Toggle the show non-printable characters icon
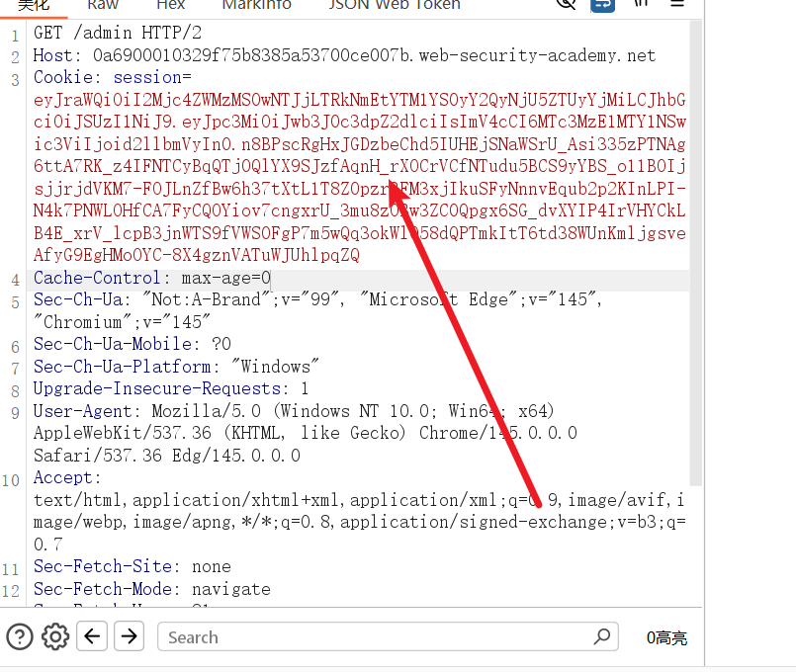This screenshot has height=672, width=796. click(x=641, y=4)
